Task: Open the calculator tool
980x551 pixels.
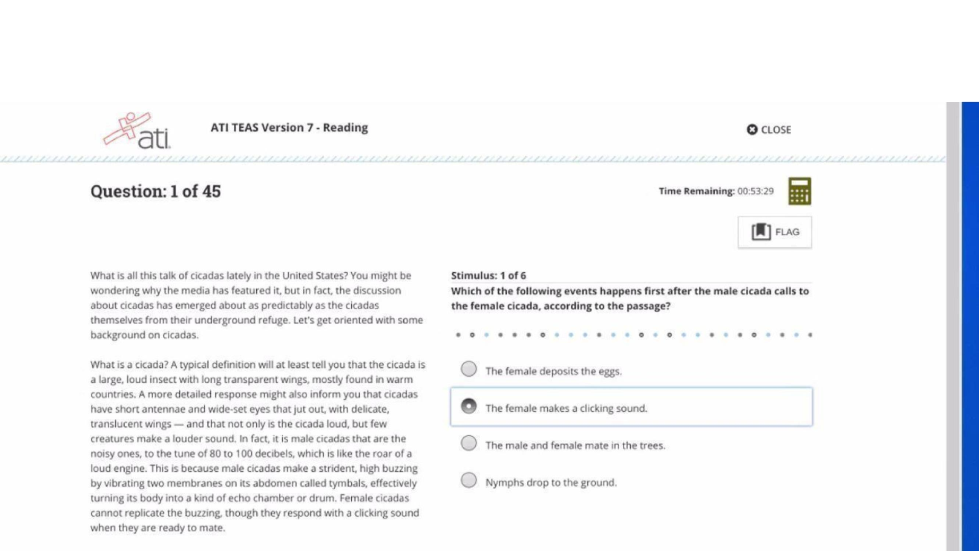Action: pyautogui.click(x=799, y=191)
